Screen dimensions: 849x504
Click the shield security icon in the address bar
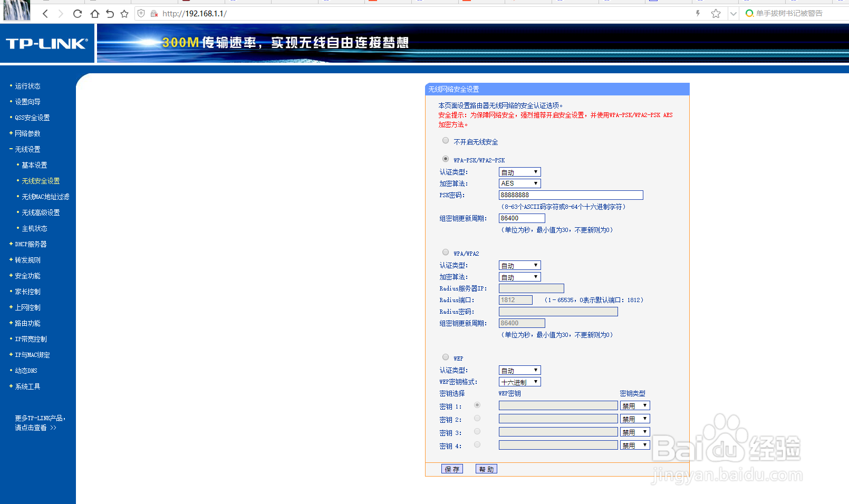click(x=141, y=14)
